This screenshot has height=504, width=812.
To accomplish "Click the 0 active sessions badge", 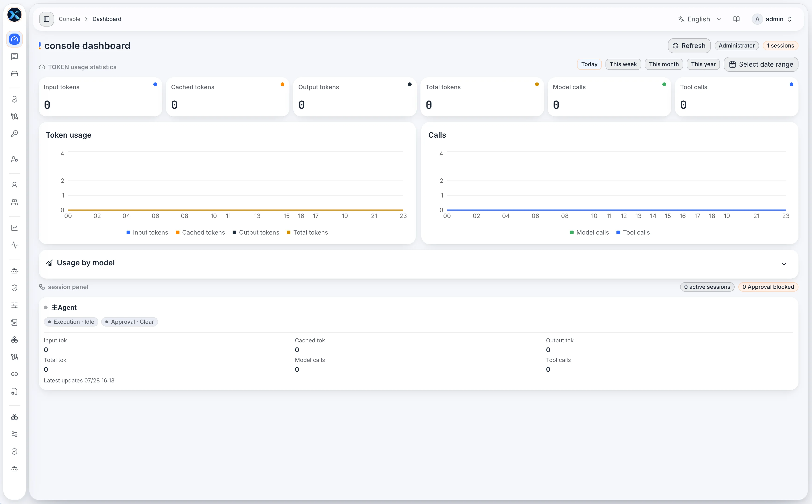I will [707, 287].
